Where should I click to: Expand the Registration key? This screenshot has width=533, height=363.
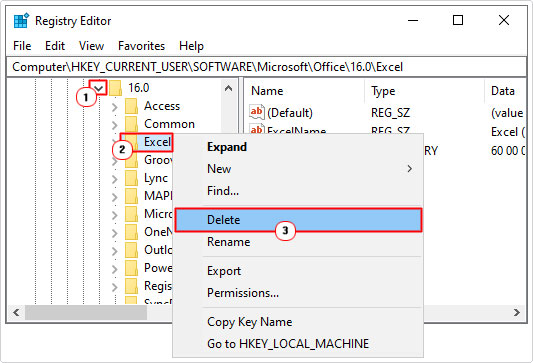point(115,288)
